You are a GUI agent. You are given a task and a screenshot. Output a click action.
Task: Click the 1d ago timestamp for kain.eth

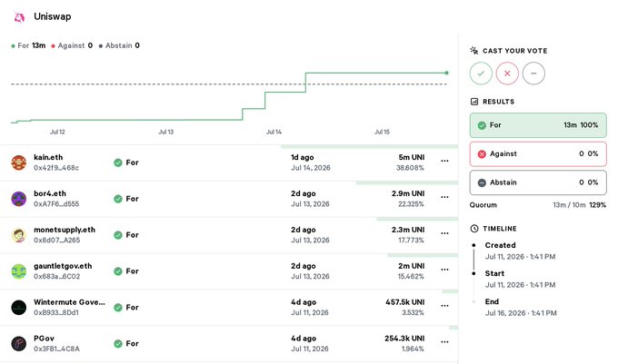(303, 157)
